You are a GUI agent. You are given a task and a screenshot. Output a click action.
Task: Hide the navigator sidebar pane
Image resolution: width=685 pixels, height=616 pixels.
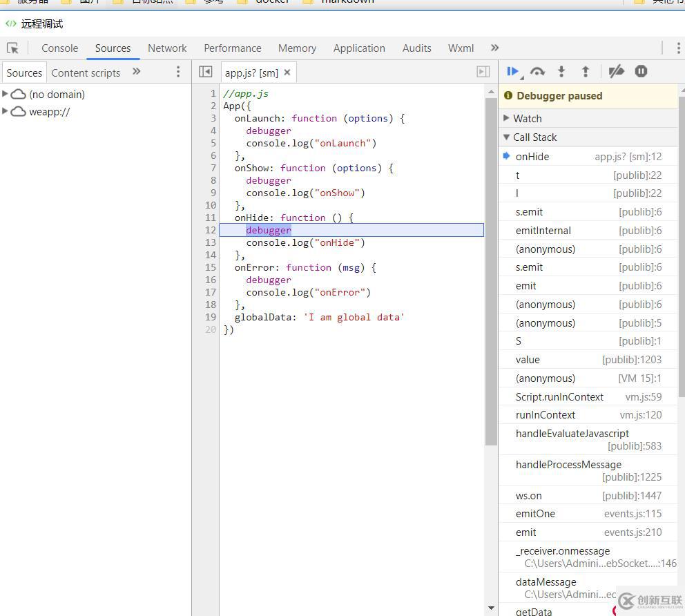coord(205,72)
